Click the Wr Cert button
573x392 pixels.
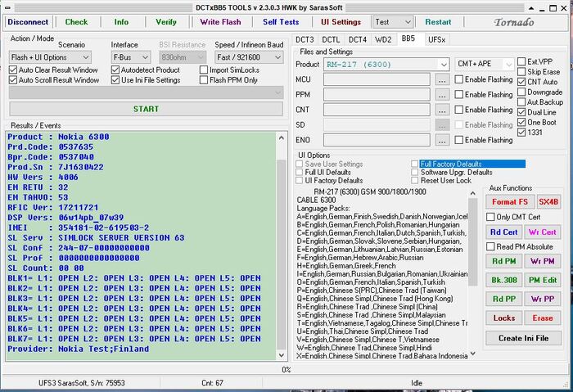[542, 232]
